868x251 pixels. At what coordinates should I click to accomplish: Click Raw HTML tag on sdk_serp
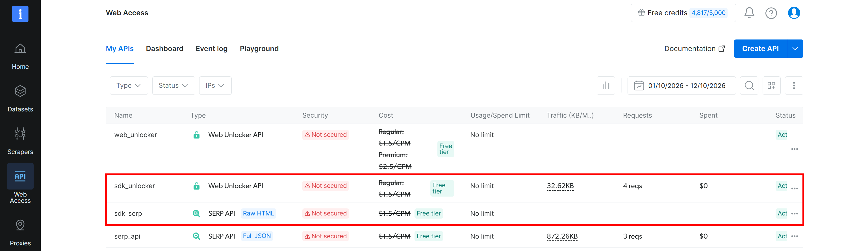[258, 213]
